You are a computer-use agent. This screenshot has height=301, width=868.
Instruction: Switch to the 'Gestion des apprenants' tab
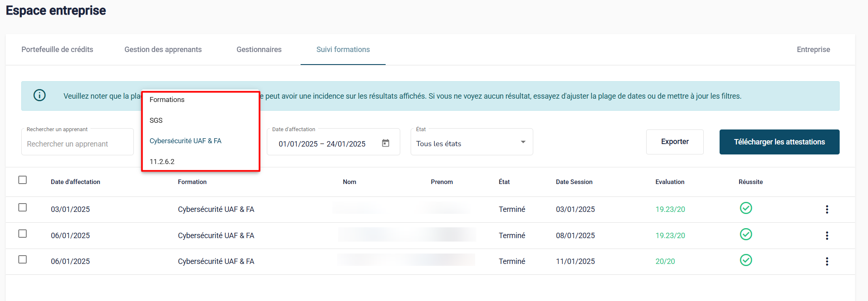pyautogui.click(x=163, y=50)
